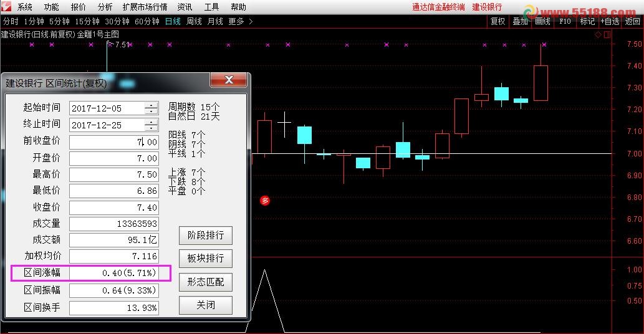Expand 更多 period options
The height and width of the screenshot is (334, 644).
(x=240, y=21)
